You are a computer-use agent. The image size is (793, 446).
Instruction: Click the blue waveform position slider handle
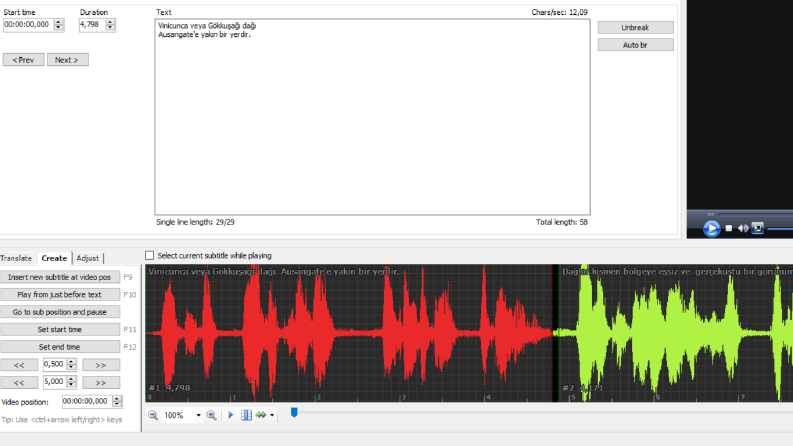(294, 413)
